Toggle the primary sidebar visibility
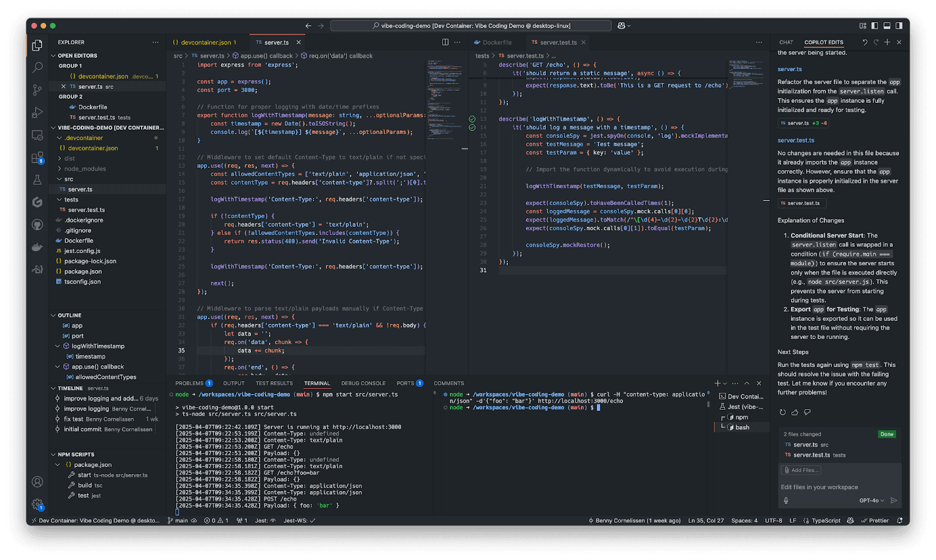This screenshot has width=936, height=560. 875,25
